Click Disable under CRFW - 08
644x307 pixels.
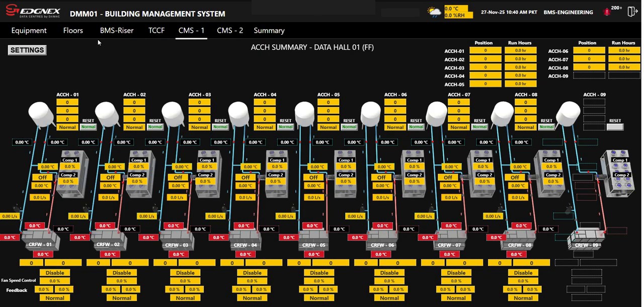[x=523, y=273]
